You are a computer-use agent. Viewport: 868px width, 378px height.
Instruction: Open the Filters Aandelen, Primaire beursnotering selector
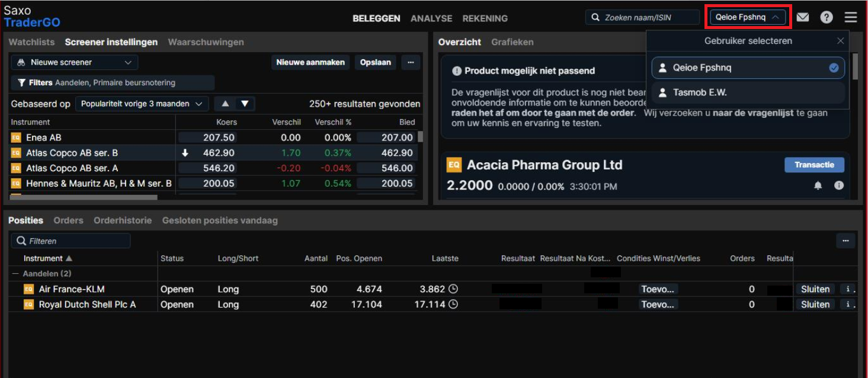(x=113, y=83)
